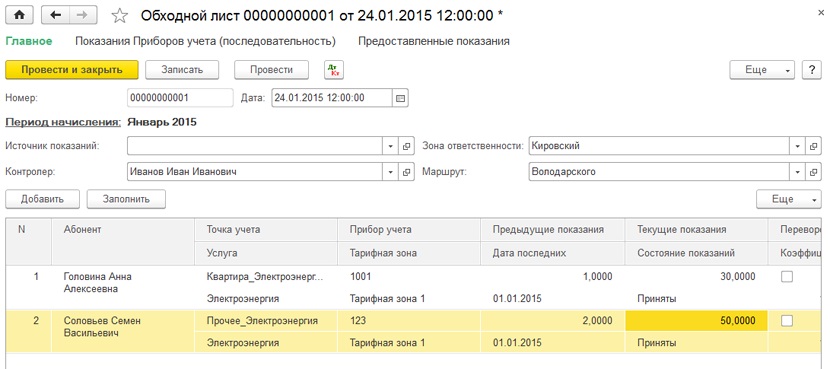Click the Добавить button
The image size is (830, 369).
pyautogui.click(x=42, y=199)
